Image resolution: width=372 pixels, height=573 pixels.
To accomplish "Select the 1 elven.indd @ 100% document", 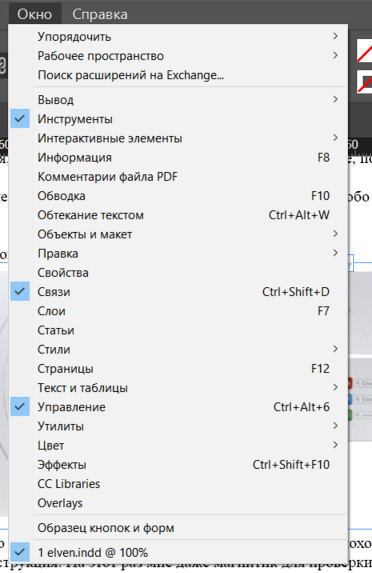I will pos(178,553).
